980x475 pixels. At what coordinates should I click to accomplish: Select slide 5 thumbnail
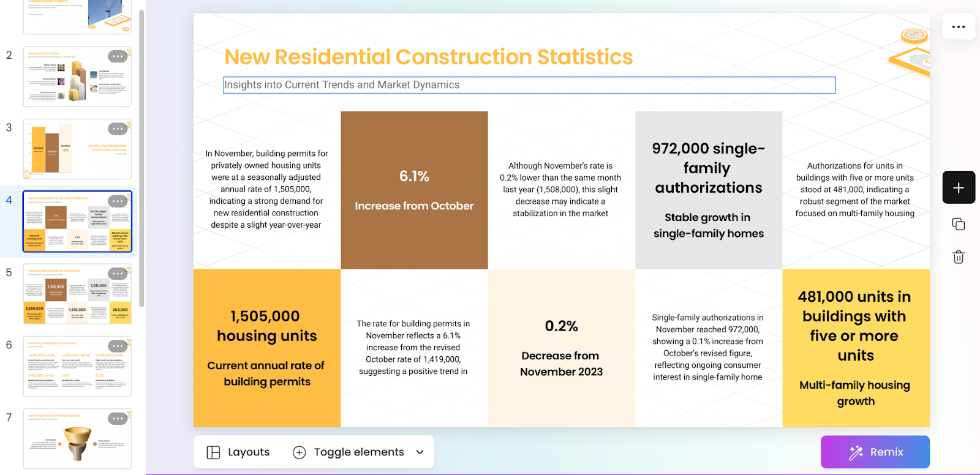point(77,294)
